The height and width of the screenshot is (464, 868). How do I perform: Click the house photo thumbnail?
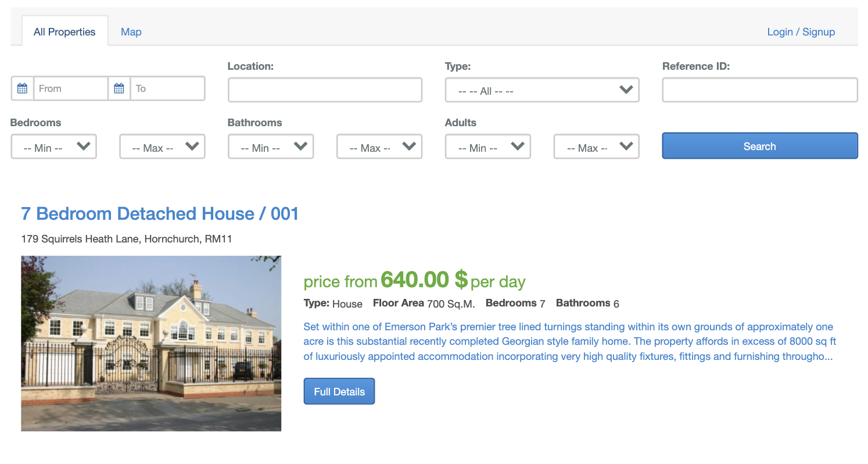click(151, 343)
